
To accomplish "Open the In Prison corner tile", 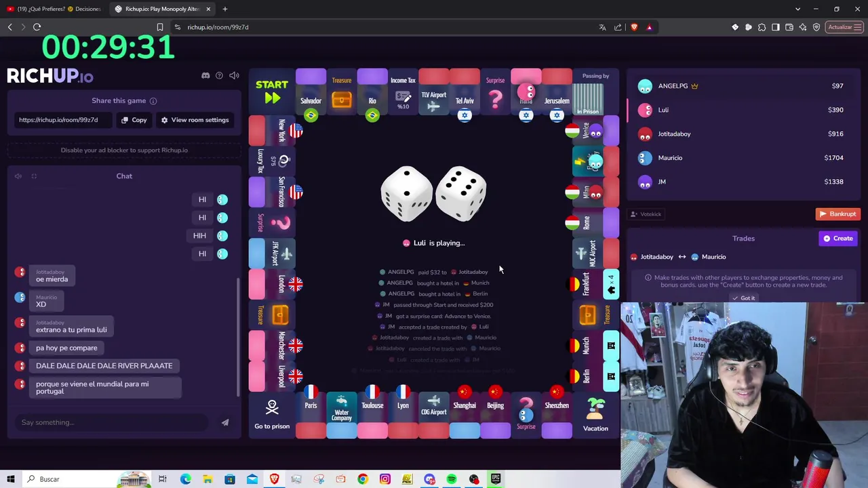I will click(595, 91).
